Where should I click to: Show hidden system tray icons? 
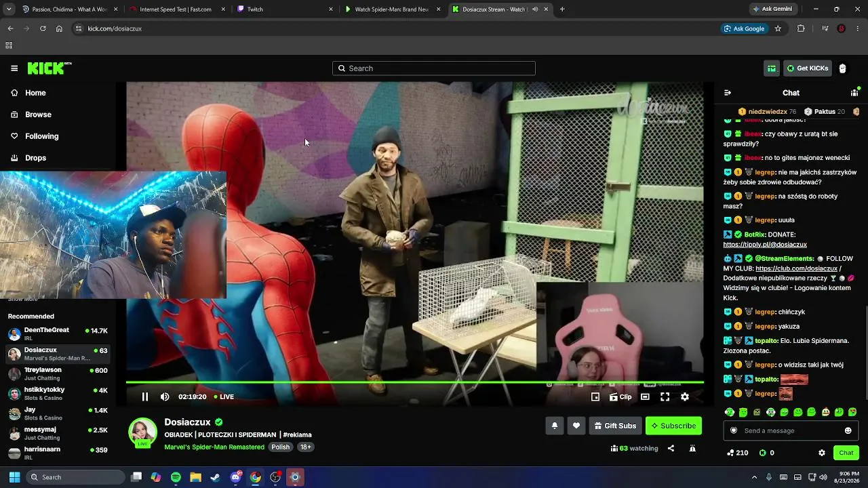754,477
